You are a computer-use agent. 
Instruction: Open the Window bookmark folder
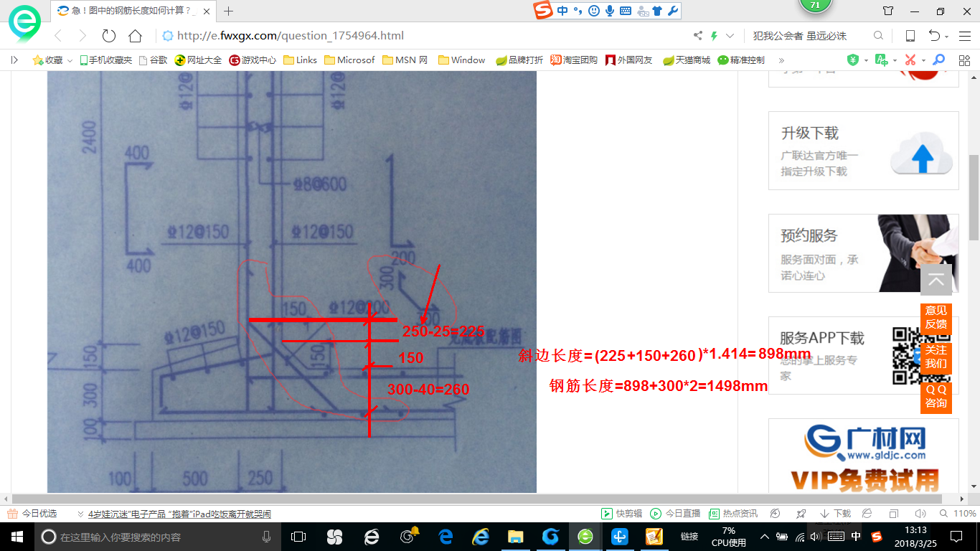point(461,60)
